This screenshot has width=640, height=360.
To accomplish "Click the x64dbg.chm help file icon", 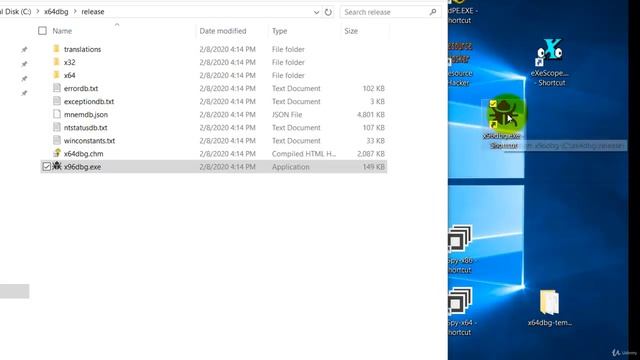I will (x=57, y=153).
